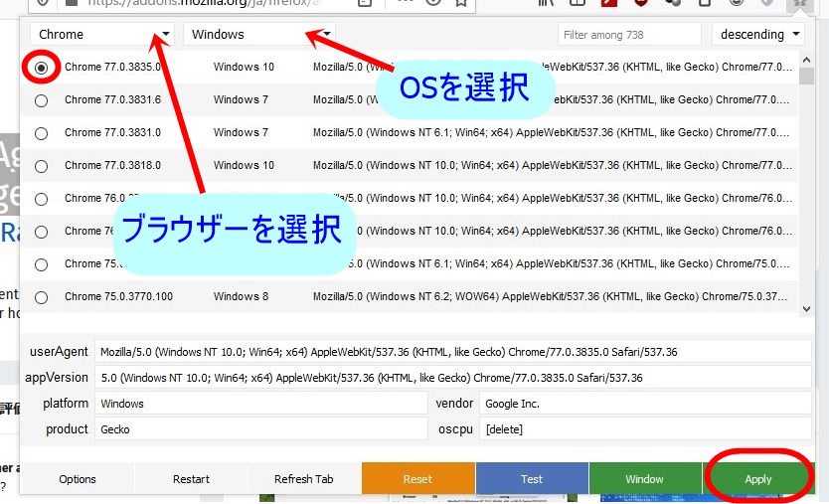Image resolution: width=829 pixels, height=504 pixels.
Task: Select the Chrome 77.0.3818.0 radio button
Action: (41, 166)
